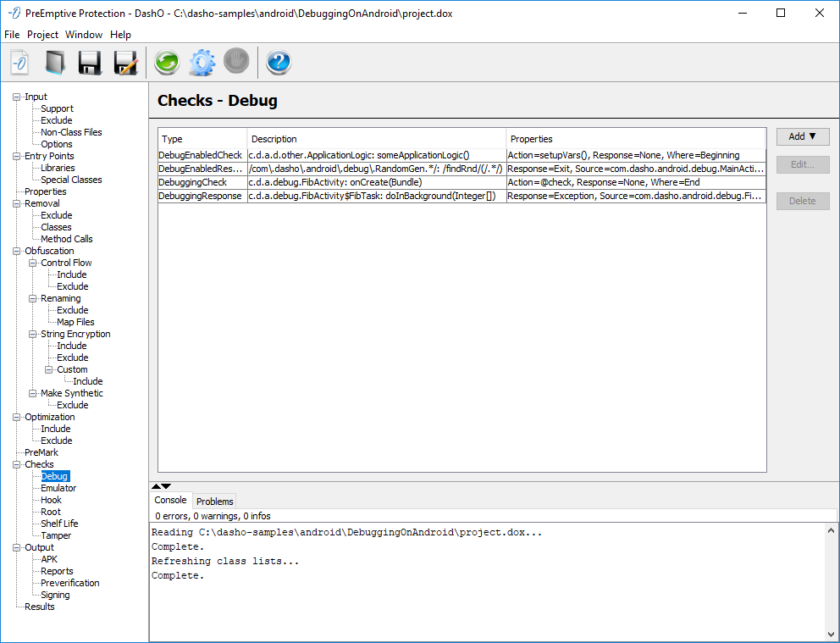Image resolution: width=840 pixels, height=643 pixels.
Task: Collapse the Obfuscation tree node
Action: coord(17,251)
